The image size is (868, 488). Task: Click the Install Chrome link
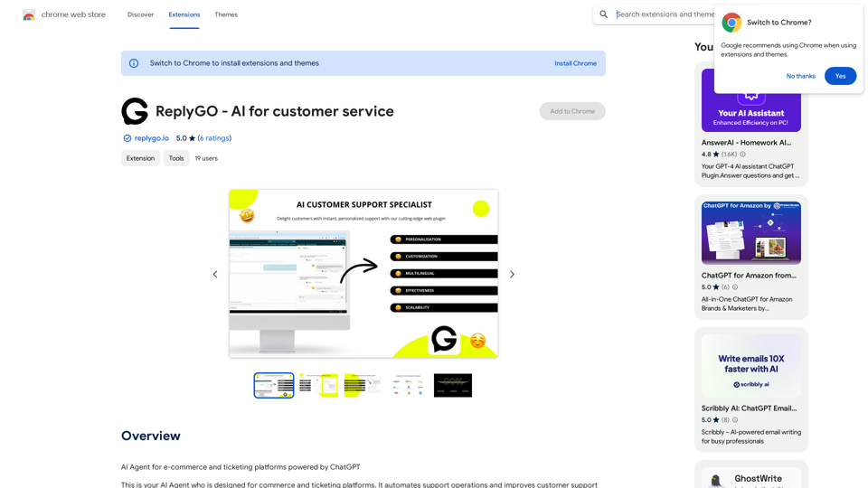tap(576, 63)
